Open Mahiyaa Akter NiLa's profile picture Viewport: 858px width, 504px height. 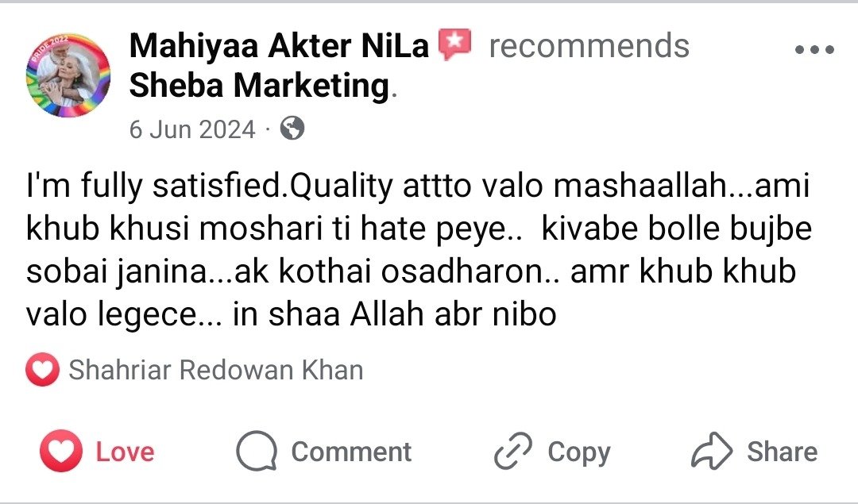68,75
